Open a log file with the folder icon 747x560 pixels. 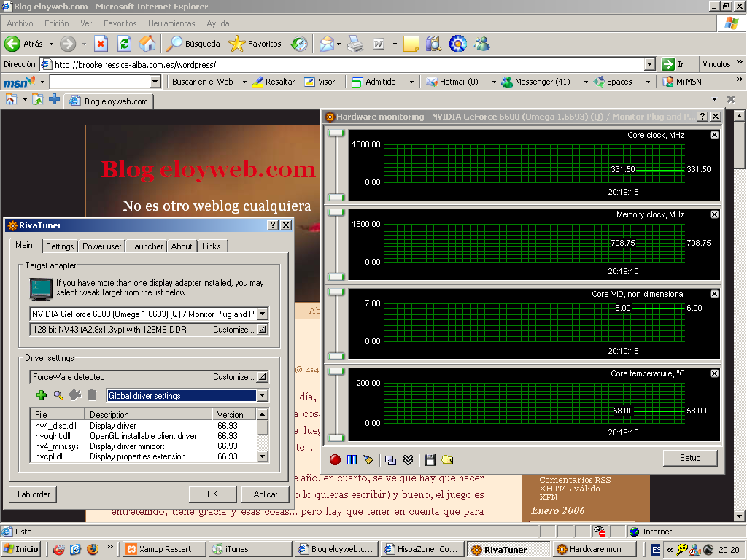coord(447,460)
